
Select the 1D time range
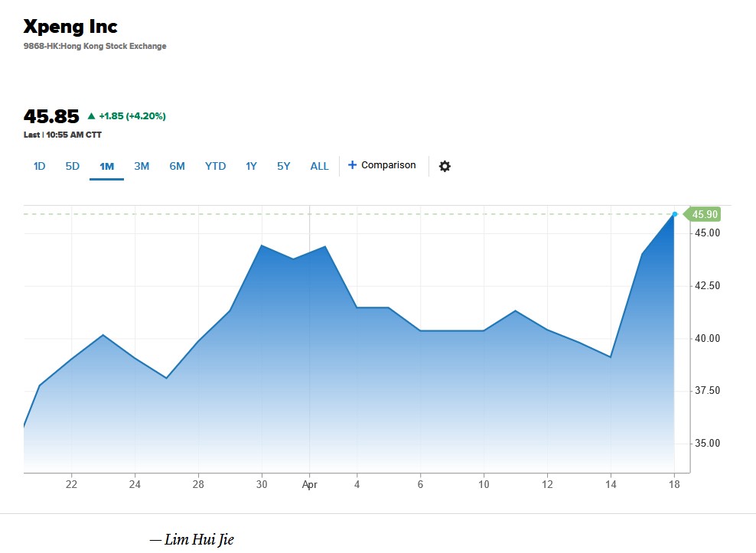click(x=39, y=166)
